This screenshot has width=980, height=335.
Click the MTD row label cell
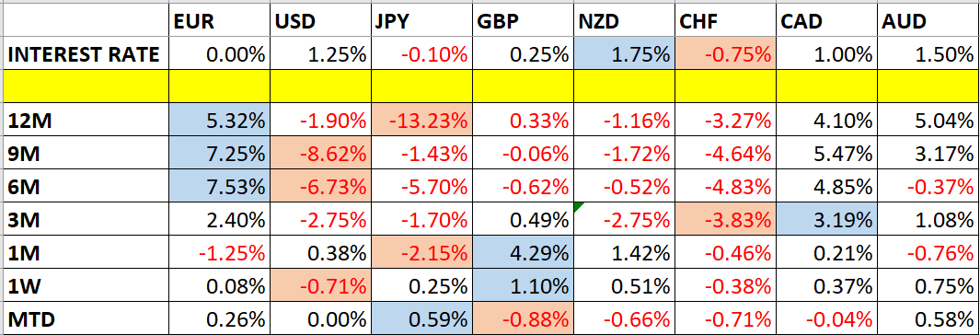click(86, 318)
